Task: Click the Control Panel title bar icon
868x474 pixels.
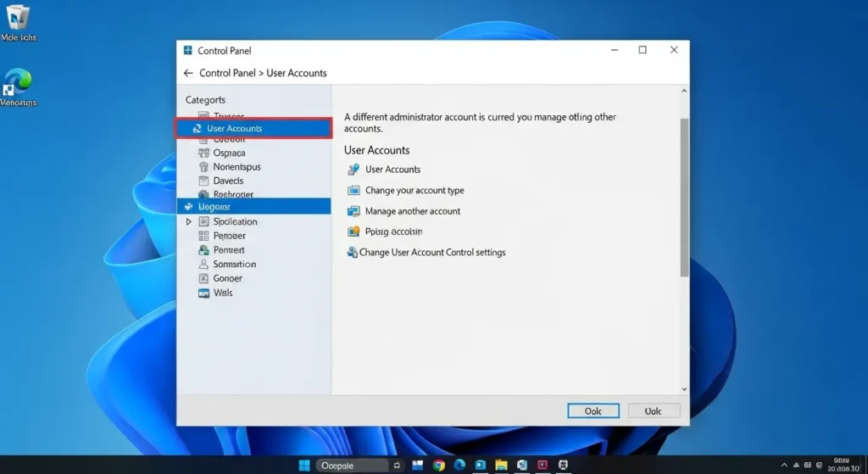Action: (187, 50)
